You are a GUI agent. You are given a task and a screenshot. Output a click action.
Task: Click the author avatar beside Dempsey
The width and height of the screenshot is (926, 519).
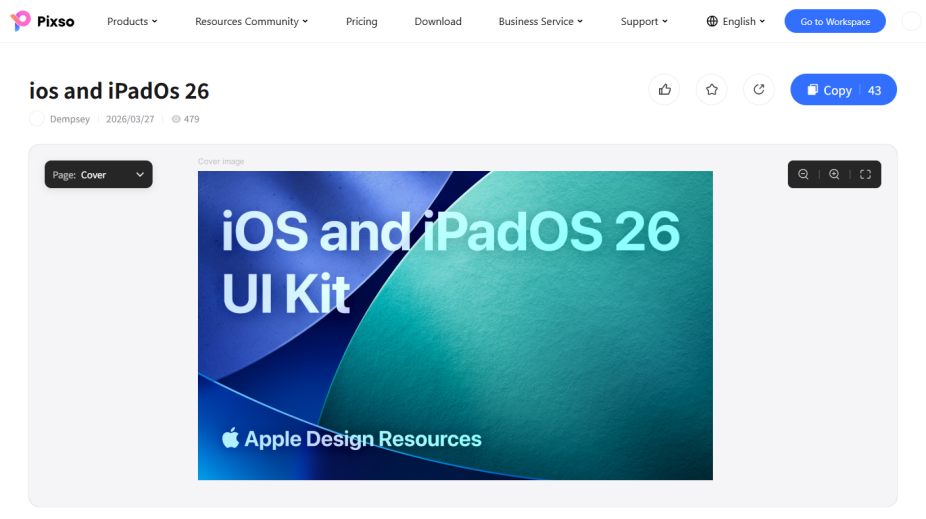pyautogui.click(x=37, y=119)
